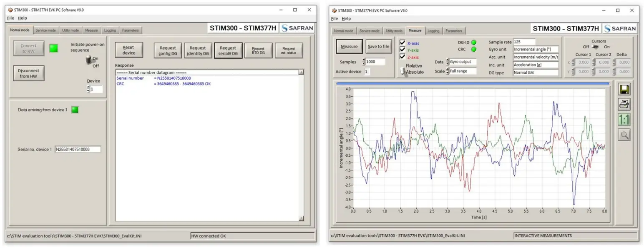The width and height of the screenshot is (644, 248).
Task: Click the Disconnect from HW button
Action: (x=29, y=73)
